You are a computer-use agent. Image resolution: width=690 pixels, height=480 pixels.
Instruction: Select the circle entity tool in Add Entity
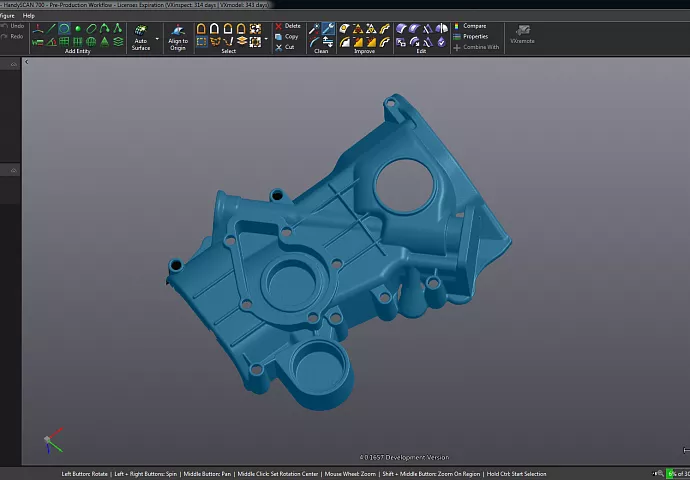click(x=64, y=29)
